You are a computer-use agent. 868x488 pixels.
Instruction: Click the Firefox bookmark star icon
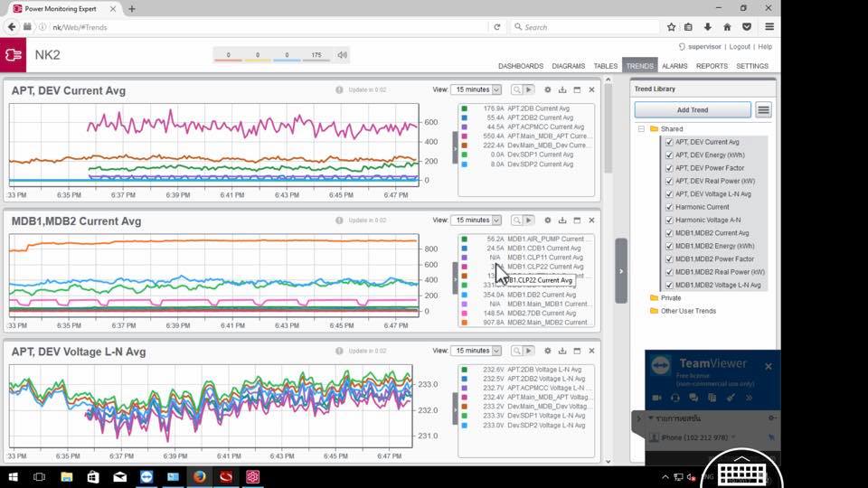[x=671, y=27]
